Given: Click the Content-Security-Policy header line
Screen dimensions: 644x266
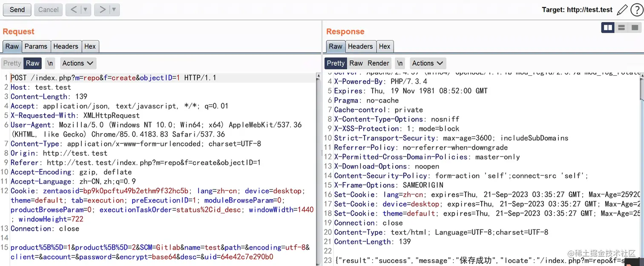Looking at the screenshot, I should (x=461, y=176).
